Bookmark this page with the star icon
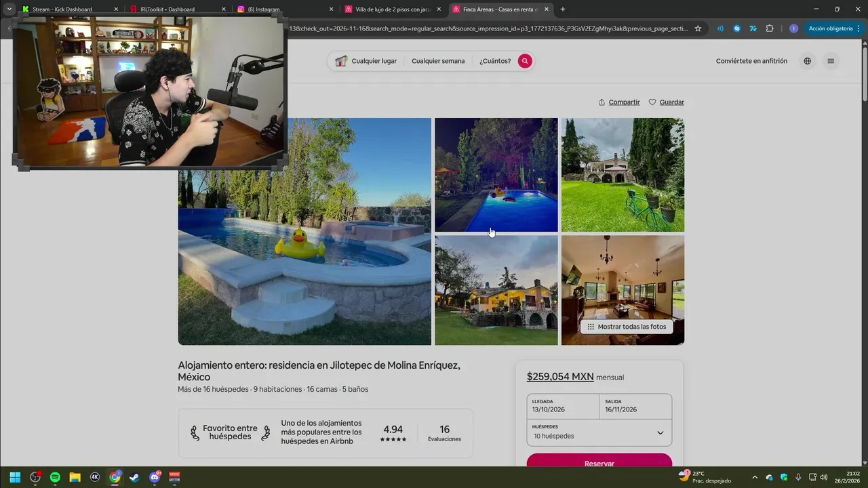 pyautogui.click(x=698, y=28)
